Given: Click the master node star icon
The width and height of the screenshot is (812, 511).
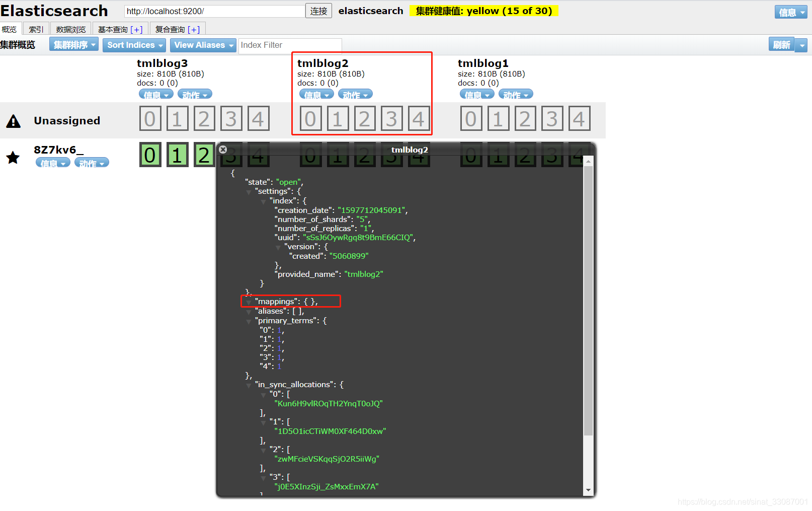Looking at the screenshot, I should pos(13,158).
